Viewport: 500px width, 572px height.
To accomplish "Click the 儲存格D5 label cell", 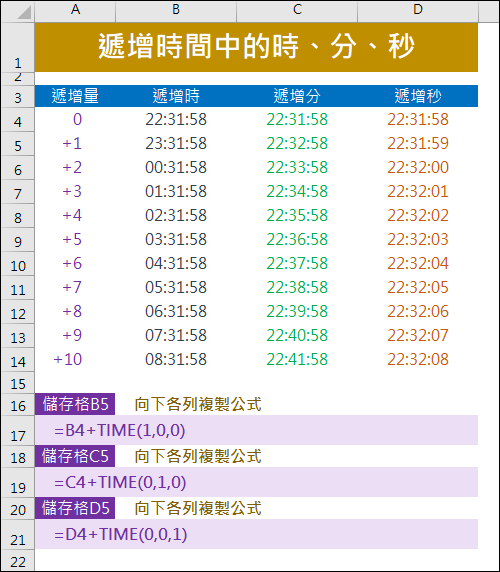I will click(75, 508).
